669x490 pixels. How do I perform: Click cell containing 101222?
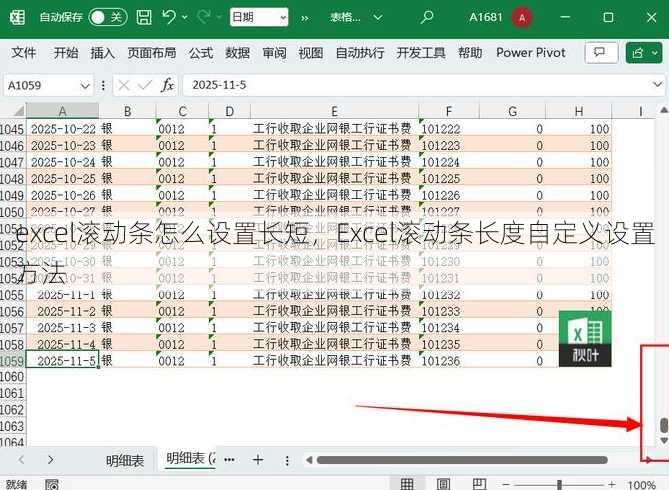pos(449,129)
